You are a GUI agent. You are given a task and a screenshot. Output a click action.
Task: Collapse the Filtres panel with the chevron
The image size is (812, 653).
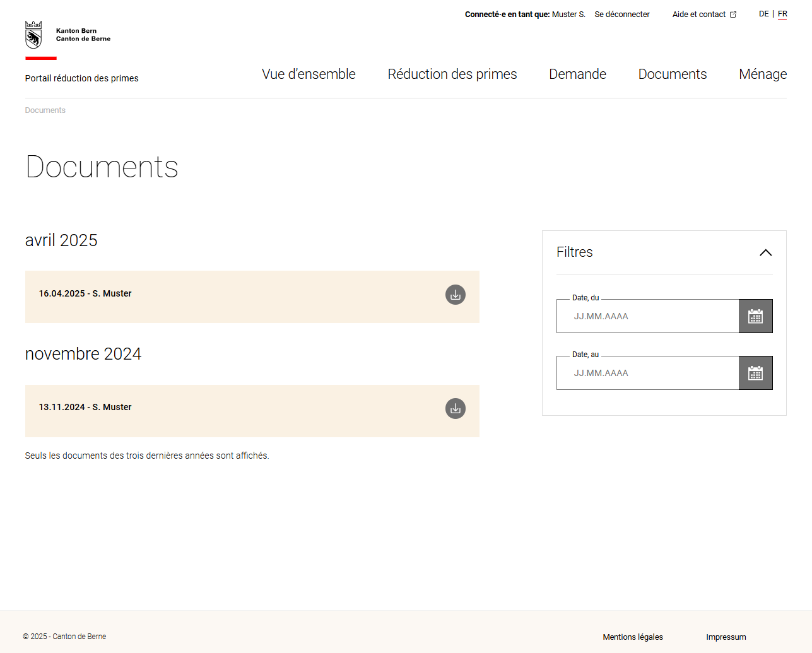765,252
